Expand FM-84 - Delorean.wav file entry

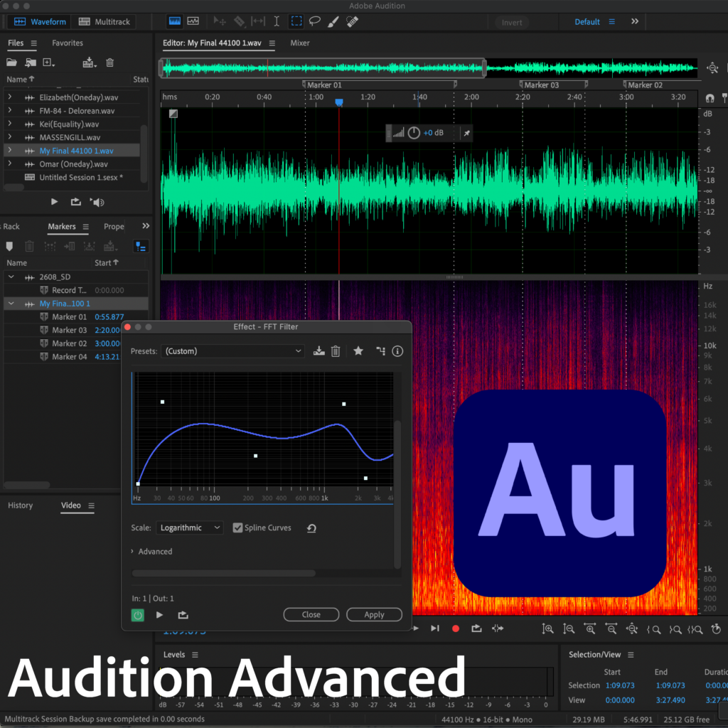point(10,110)
